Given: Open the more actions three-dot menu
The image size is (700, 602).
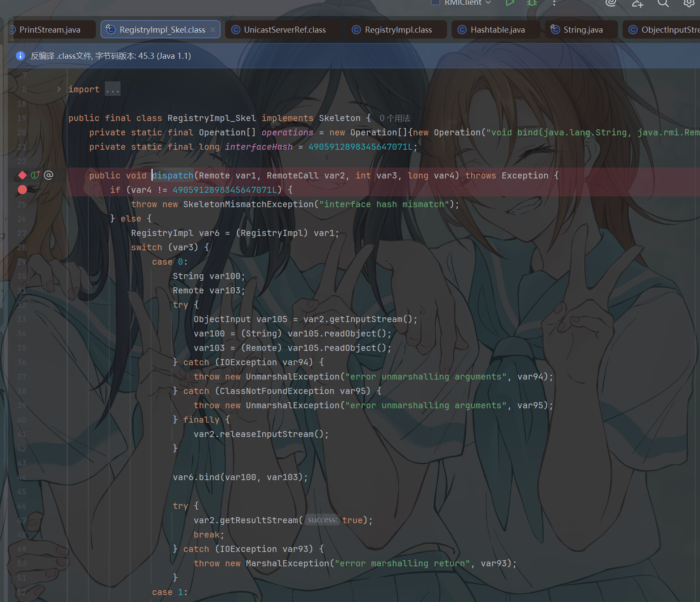Looking at the screenshot, I should click(x=554, y=3).
